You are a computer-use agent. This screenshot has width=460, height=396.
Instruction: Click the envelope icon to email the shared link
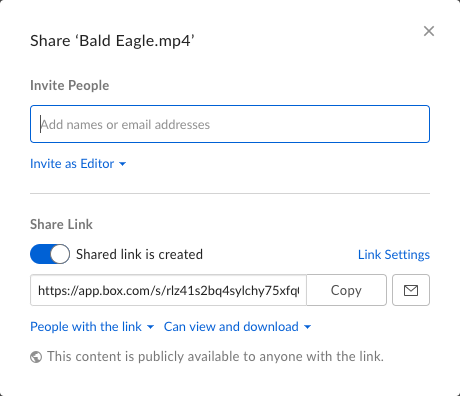[x=411, y=290]
